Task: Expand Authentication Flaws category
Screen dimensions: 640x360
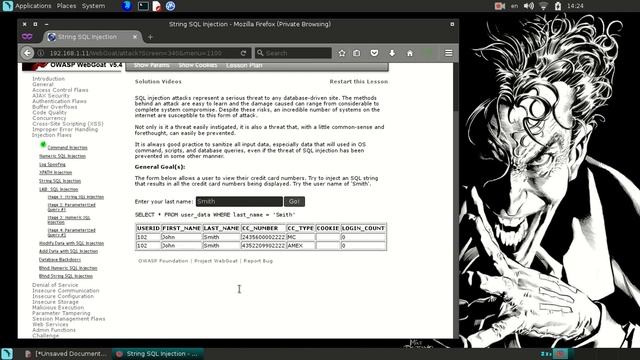Action: coord(59,101)
